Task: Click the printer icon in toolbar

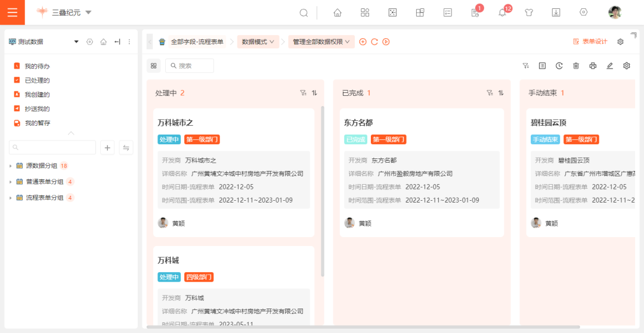Action: click(x=593, y=66)
